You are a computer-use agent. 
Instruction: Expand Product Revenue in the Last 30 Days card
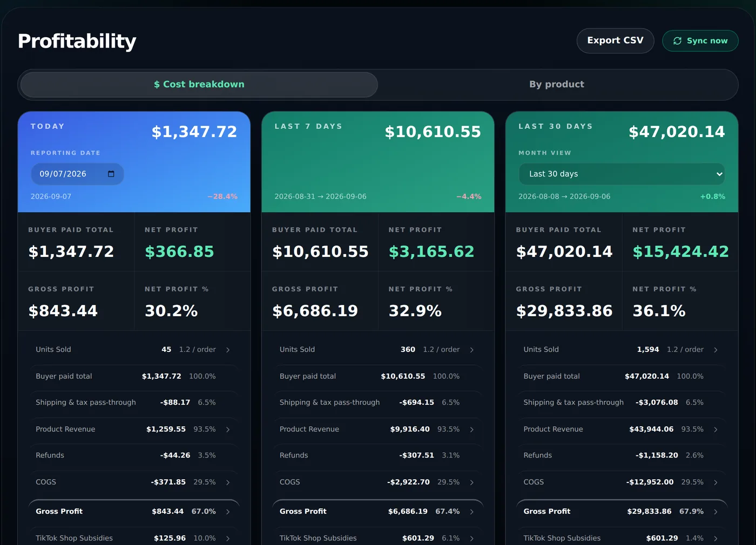click(622, 430)
